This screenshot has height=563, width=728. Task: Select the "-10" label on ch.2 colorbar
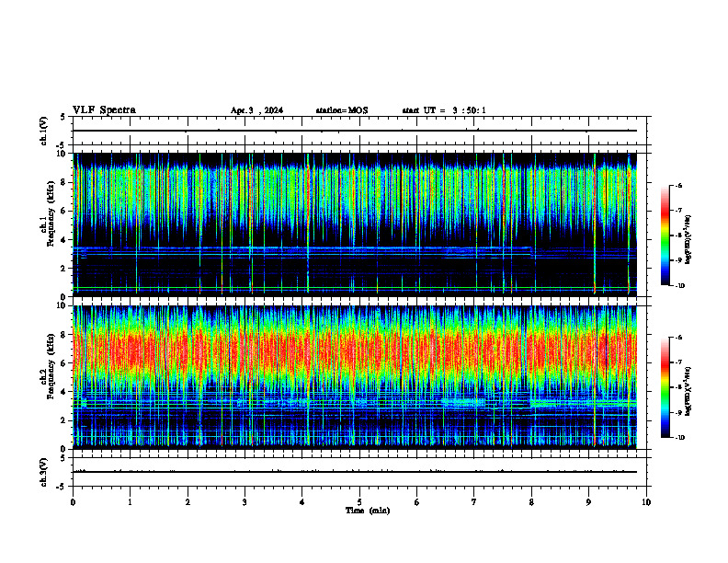[680, 438]
